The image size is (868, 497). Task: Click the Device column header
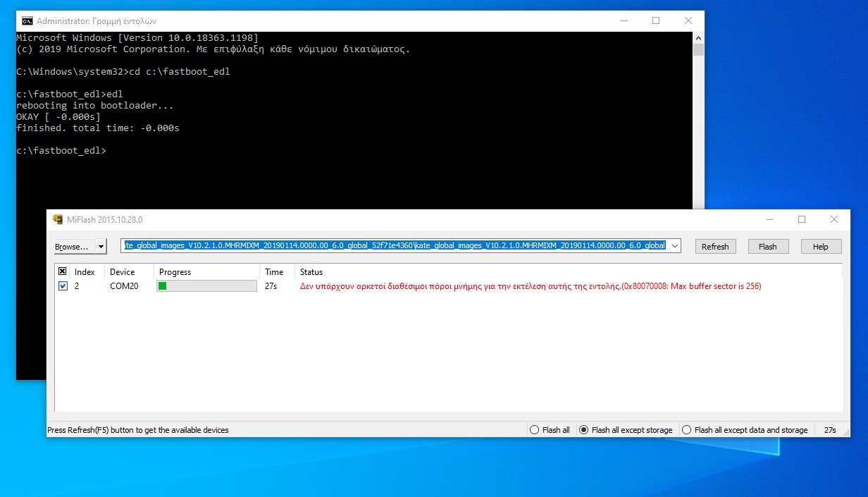pos(129,271)
